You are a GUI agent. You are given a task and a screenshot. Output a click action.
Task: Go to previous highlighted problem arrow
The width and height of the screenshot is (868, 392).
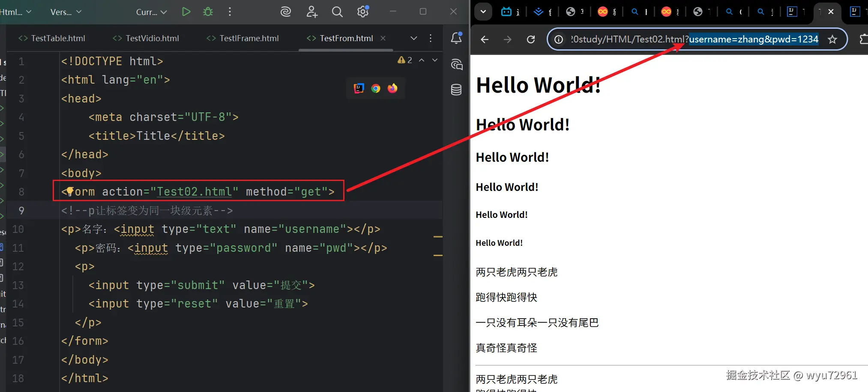(422, 60)
